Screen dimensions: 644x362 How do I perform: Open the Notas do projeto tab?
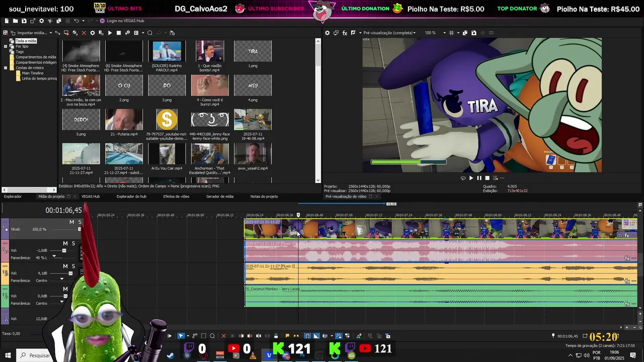click(x=264, y=197)
